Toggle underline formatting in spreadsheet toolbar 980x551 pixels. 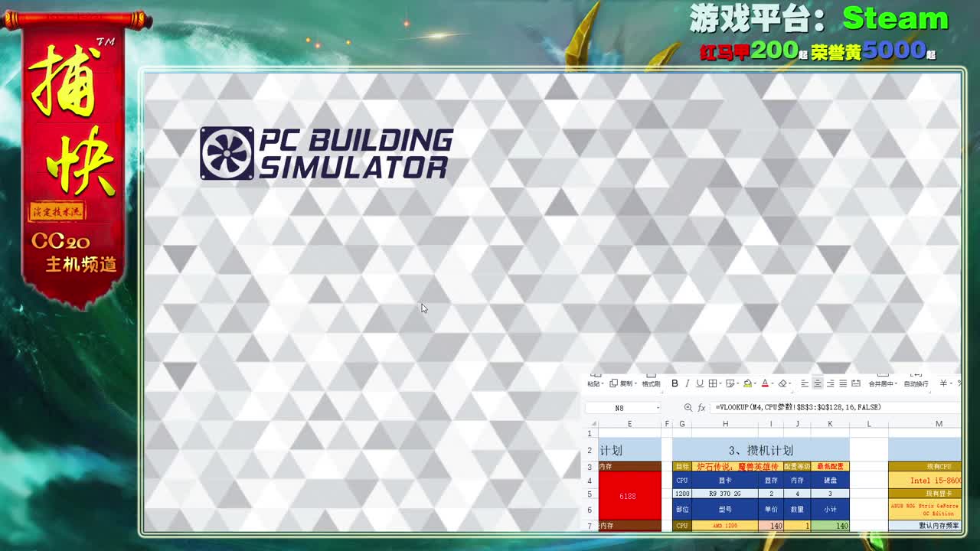click(700, 383)
